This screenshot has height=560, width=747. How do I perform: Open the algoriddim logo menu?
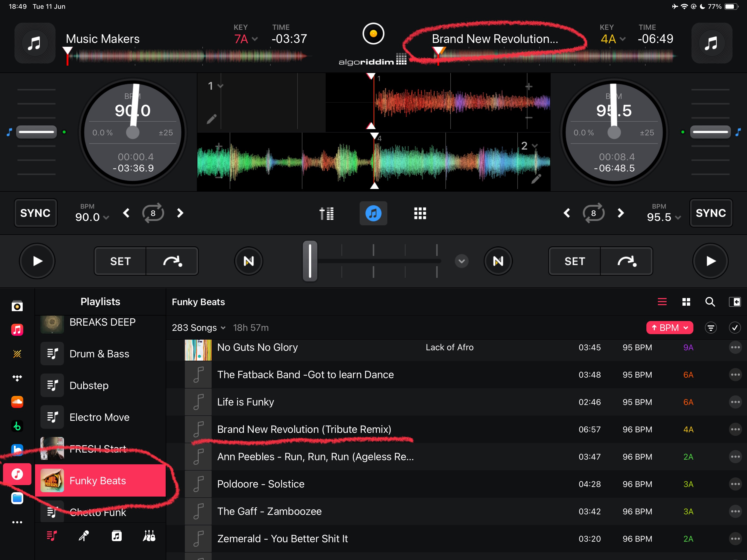pos(372,59)
